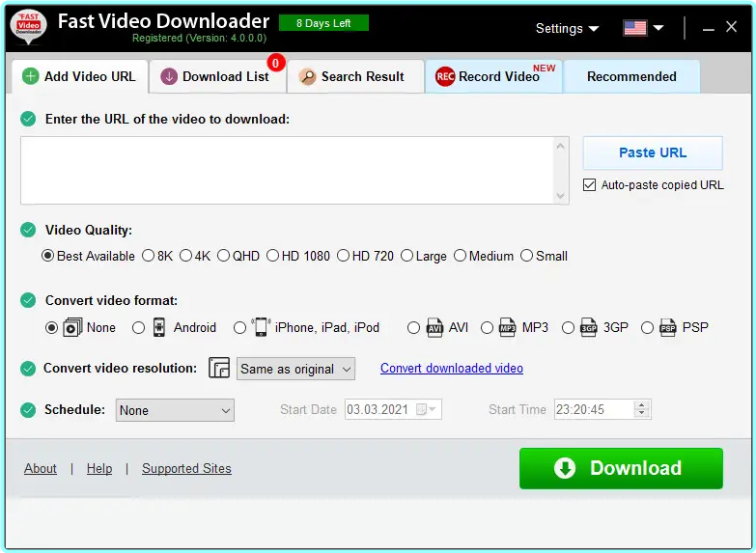Click the Start Time down spinner arrow
This screenshot has width=756, height=553.
point(641,414)
